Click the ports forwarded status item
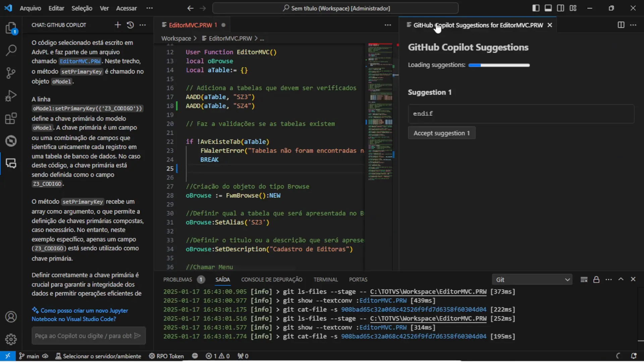Viewport: 644px width, 362px height. click(243, 356)
